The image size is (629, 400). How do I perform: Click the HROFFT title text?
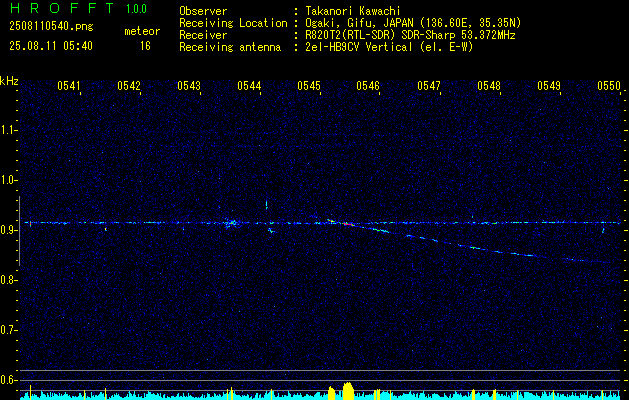[62, 8]
